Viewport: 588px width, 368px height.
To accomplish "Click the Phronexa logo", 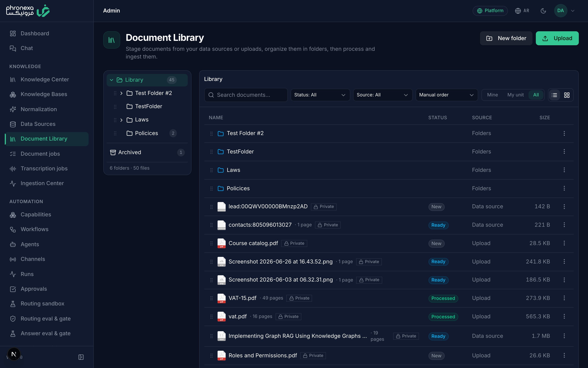I will click(x=28, y=11).
